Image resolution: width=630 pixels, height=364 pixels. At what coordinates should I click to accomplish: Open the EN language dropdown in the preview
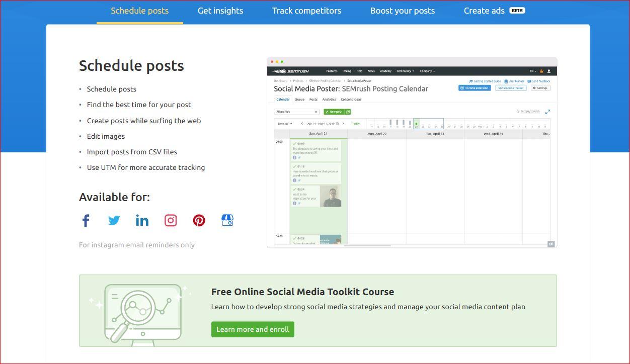[x=533, y=71]
